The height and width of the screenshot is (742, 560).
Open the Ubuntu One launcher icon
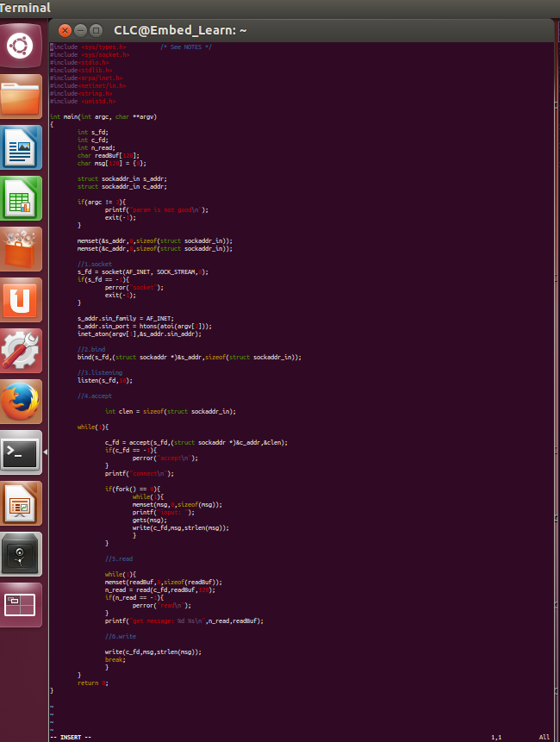pos(21,300)
